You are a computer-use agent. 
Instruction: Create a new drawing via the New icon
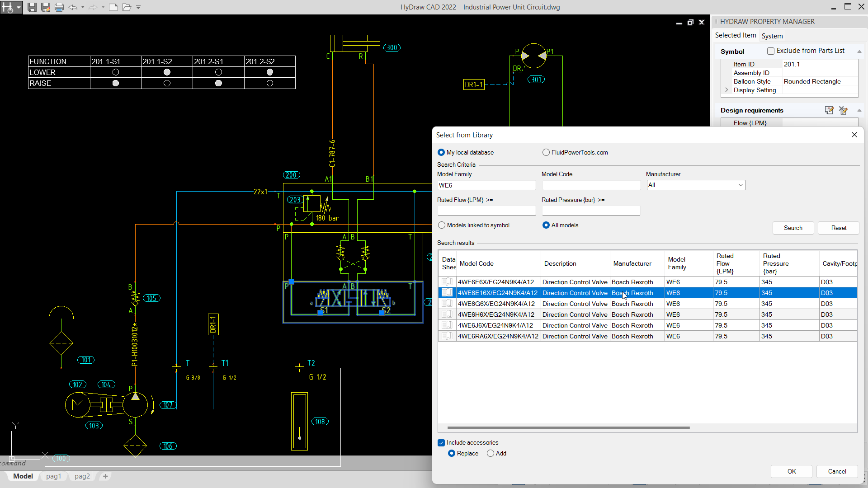click(114, 7)
